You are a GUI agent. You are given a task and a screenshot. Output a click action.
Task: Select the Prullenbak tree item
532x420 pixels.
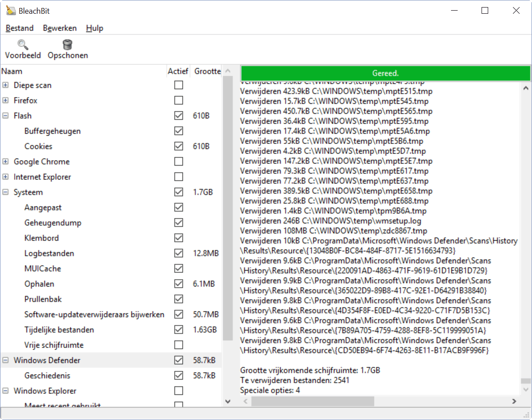pos(43,299)
